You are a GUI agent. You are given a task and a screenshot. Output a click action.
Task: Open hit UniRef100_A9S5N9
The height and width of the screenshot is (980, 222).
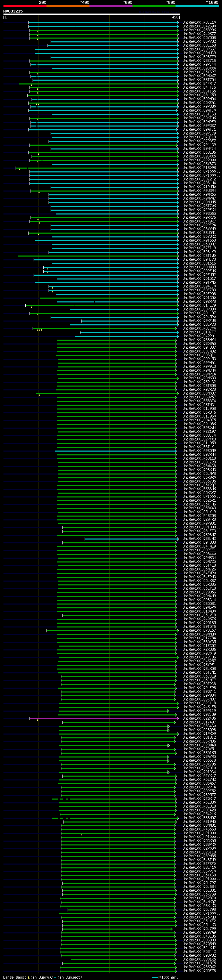199,451
